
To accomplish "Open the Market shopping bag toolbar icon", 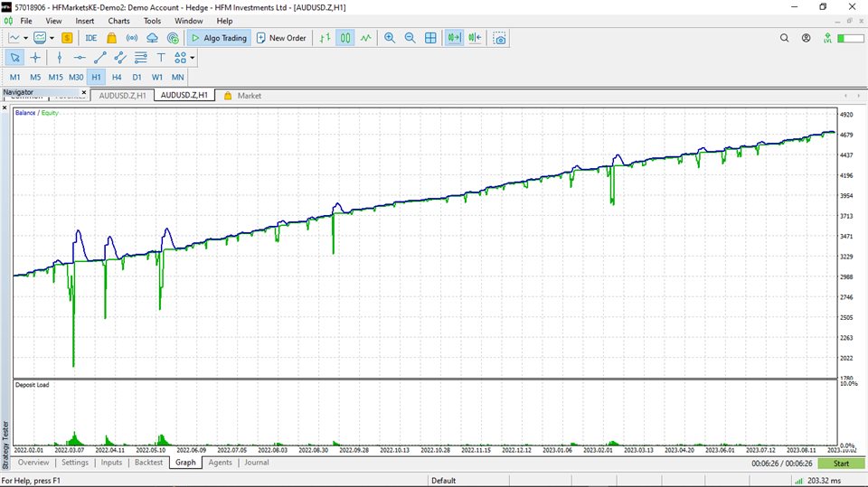I will [x=111, y=38].
